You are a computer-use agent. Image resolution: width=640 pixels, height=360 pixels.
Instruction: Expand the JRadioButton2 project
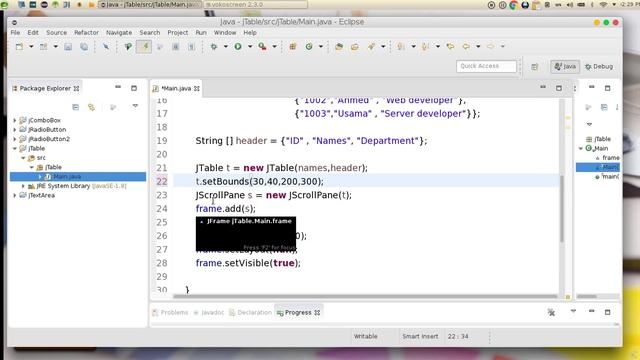tap(15, 139)
